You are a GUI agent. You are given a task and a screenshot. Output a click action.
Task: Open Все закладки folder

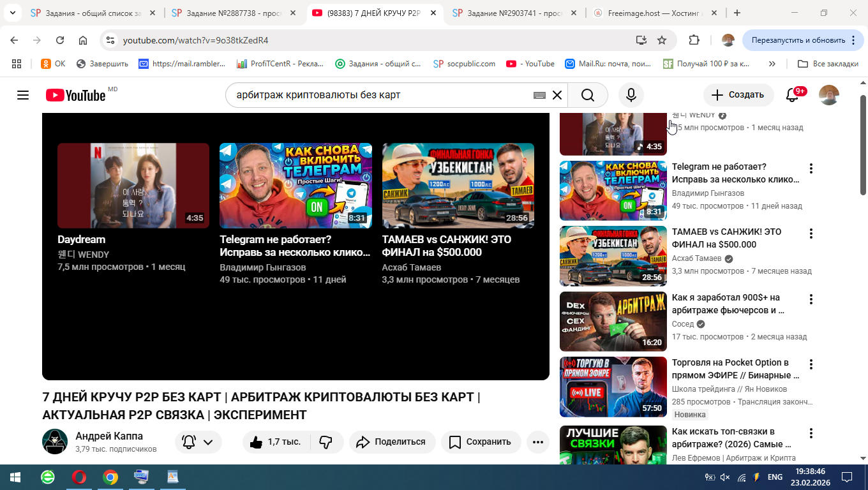pos(828,64)
